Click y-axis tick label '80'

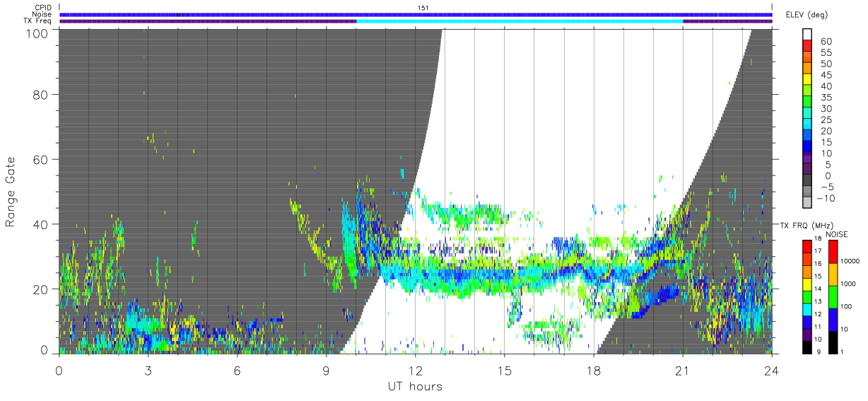[x=41, y=94]
